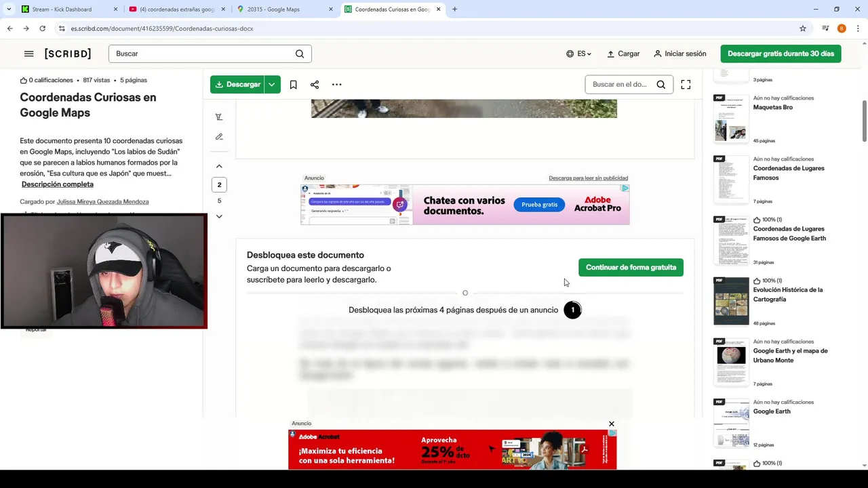
Task: Select the highlight tool in side toolbar
Action: click(219, 117)
